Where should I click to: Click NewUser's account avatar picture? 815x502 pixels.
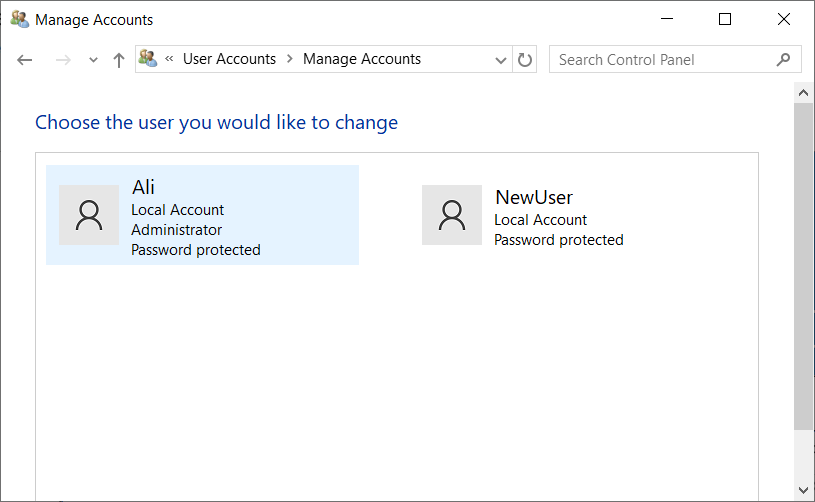452,215
